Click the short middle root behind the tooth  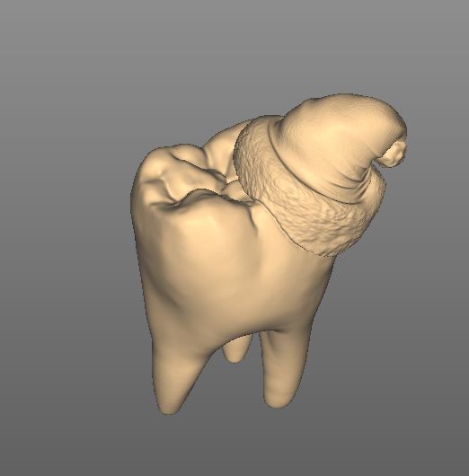[x=237, y=349]
